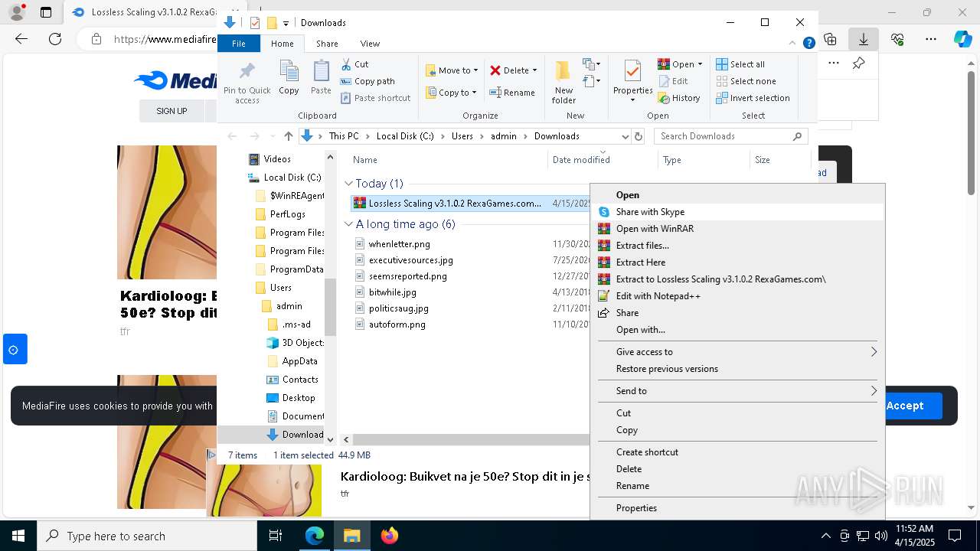Click Task View taskbar icon

coord(276,536)
